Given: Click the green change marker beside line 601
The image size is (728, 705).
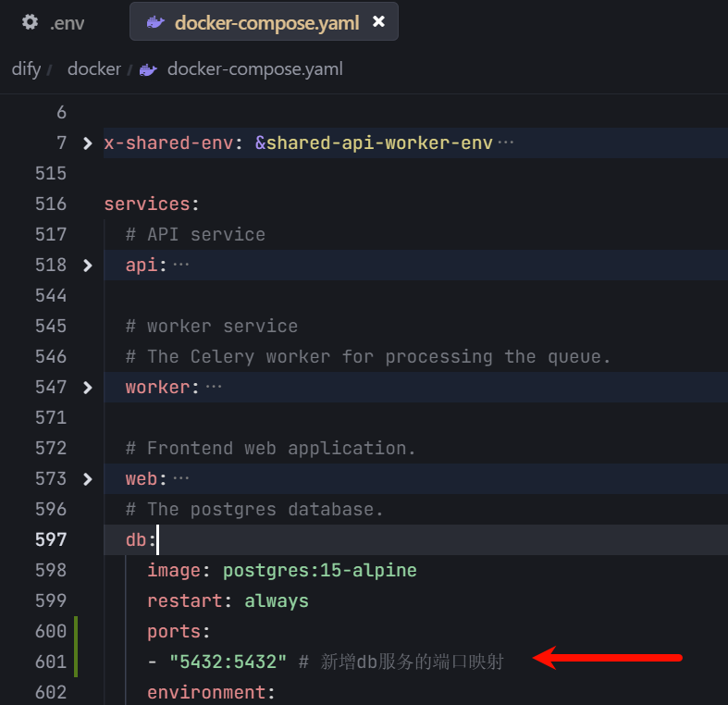Looking at the screenshot, I should point(76,662).
